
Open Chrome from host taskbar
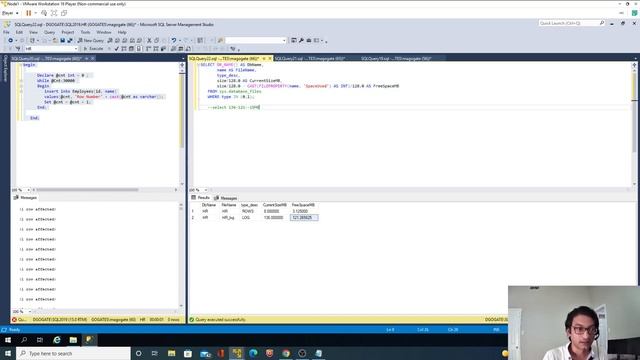(x=286, y=353)
